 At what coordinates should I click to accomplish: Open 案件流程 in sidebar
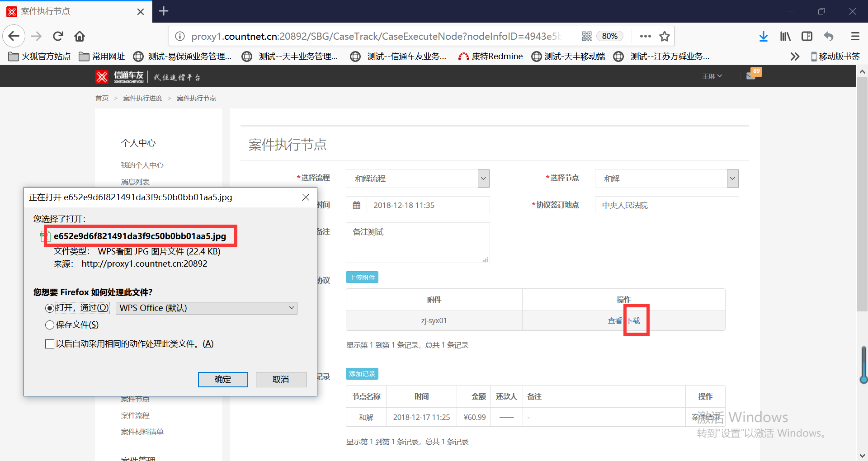[x=135, y=415]
